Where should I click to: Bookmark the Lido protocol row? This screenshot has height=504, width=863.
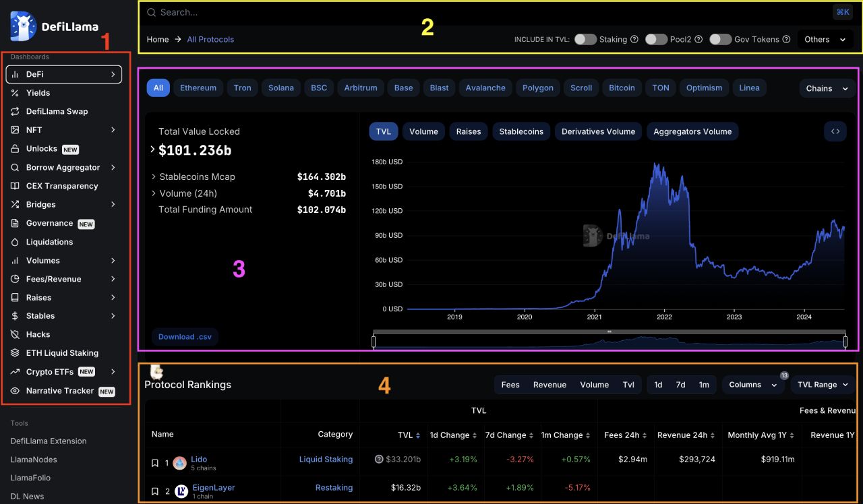155,464
